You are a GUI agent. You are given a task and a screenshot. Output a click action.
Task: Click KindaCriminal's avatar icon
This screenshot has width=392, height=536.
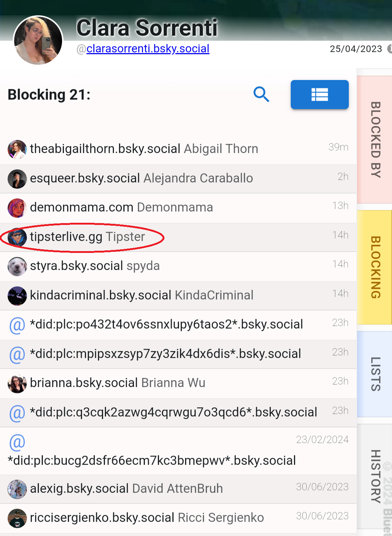pyautogui.click(x=17, y=295)
